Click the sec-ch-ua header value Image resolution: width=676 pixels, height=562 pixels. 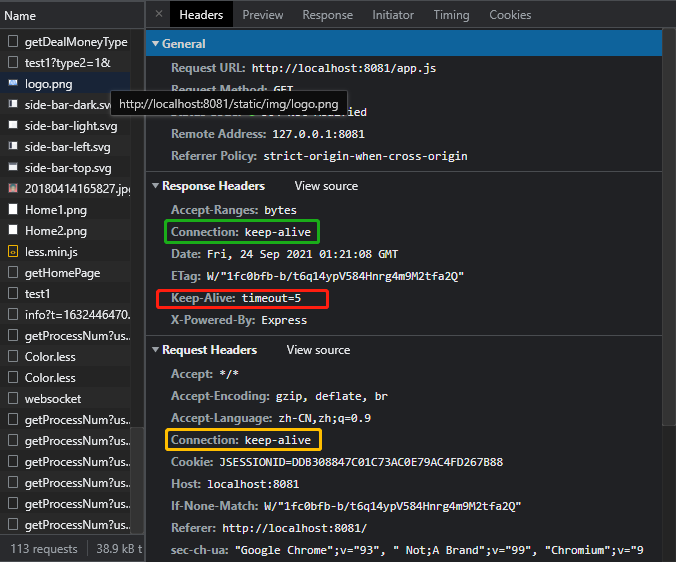pos(439,550)
